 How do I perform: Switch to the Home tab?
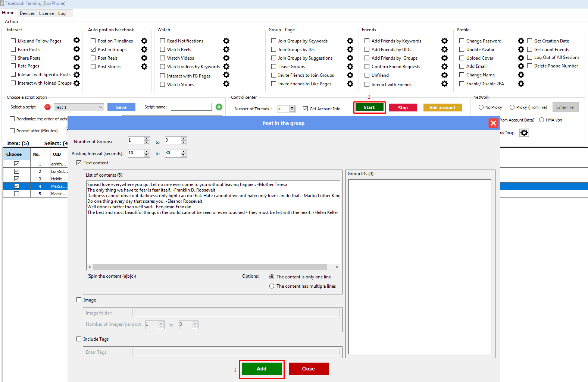pos(8,13)
